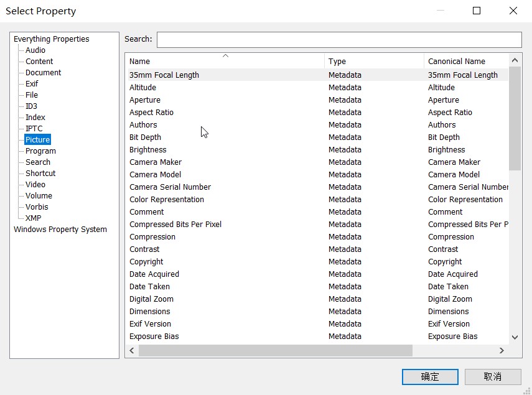Click the vertical scrollbar thumb
Viewport: 532px width, 395px height.
click(515, 118)
